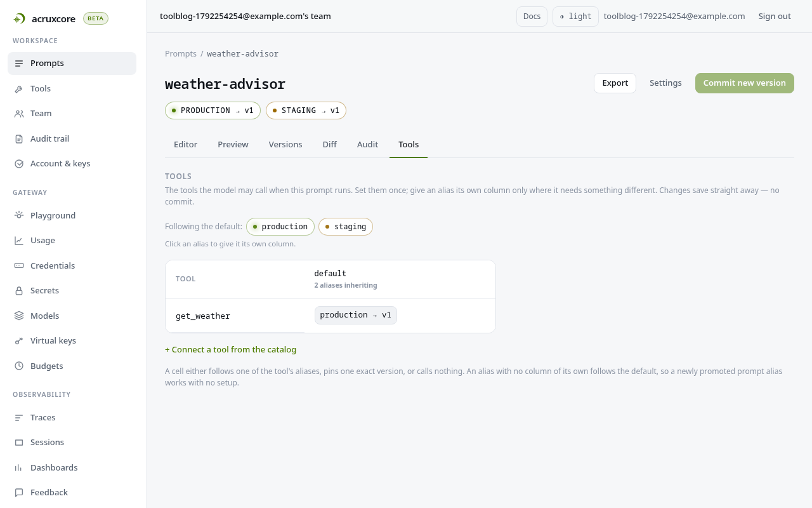Open Prompts in the sidebar
This screenshot has height=508, width=812.
click(72, 63)
